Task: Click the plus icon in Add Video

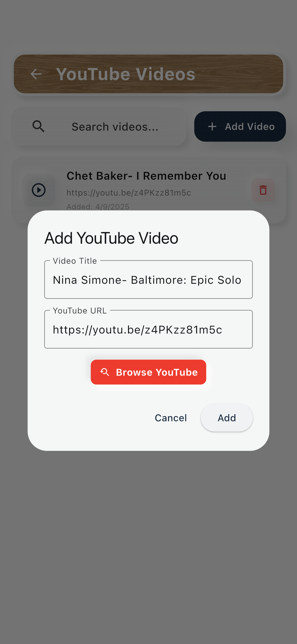Action: point(212,126)
